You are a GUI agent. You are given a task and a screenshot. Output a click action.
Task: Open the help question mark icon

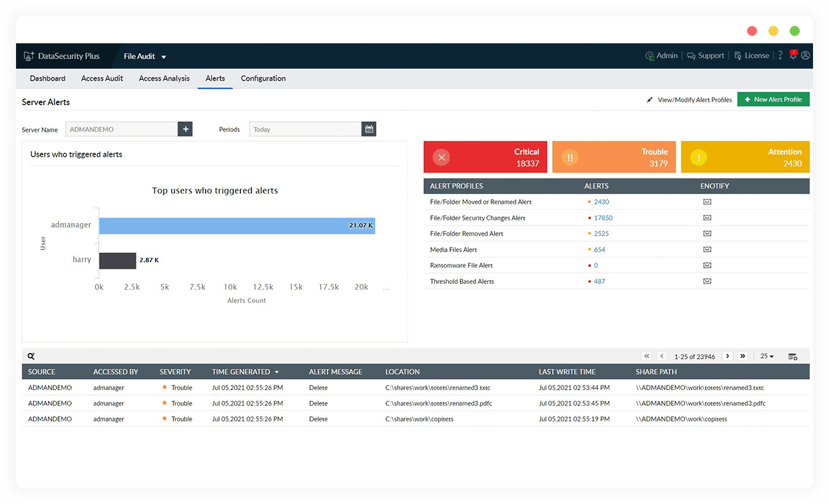pos(780,56)
